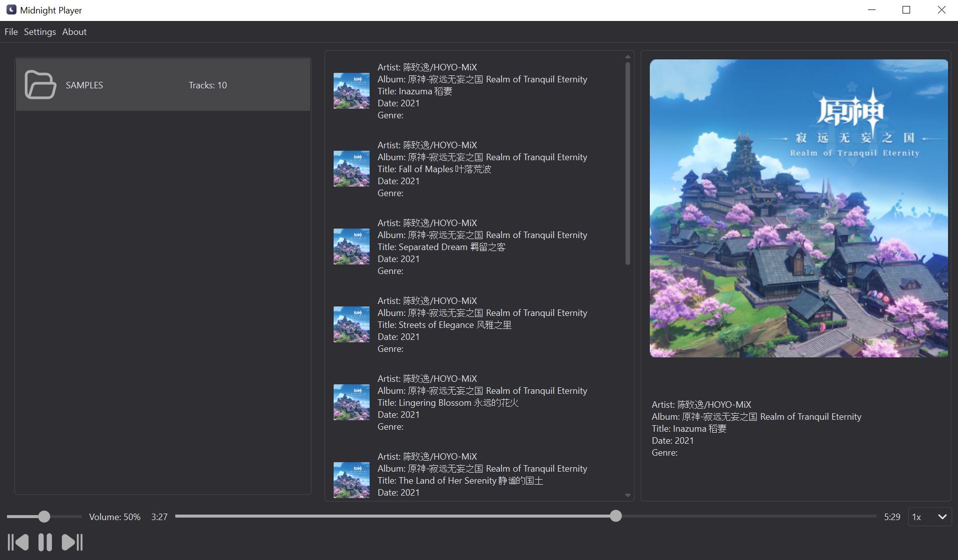Pause the current playback

pos(45,543)
